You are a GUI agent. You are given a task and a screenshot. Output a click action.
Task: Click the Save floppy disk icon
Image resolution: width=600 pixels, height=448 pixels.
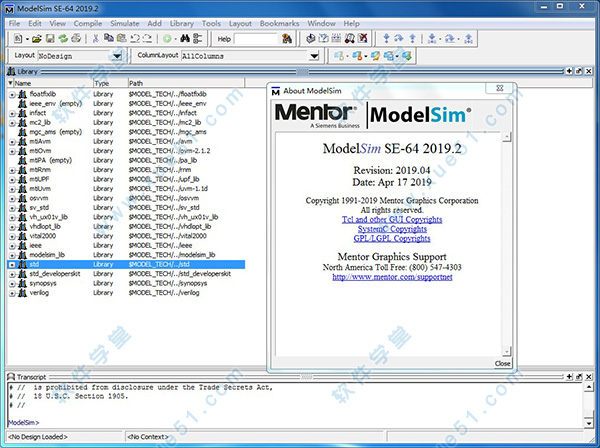coord(50,38)
